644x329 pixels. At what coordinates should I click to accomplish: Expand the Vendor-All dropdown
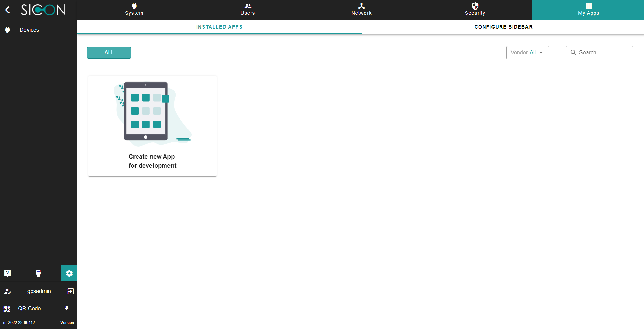pos(527,53)
